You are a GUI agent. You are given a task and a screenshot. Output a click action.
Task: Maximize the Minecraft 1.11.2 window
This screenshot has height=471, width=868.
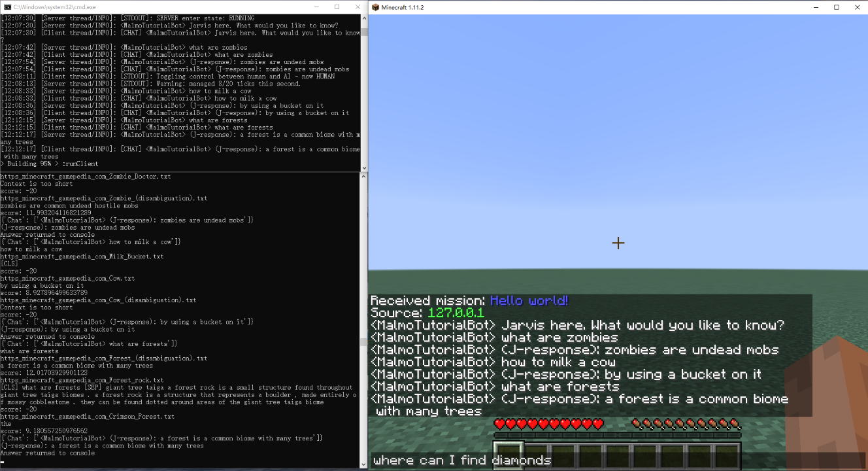click(x=836, y=7)
